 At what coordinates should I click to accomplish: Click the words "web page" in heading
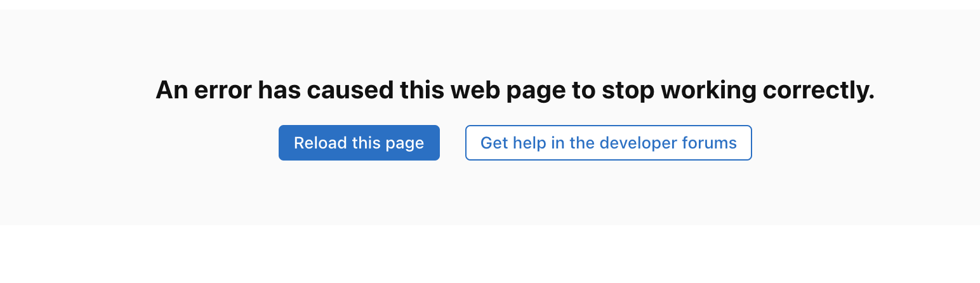pos(508,91)
